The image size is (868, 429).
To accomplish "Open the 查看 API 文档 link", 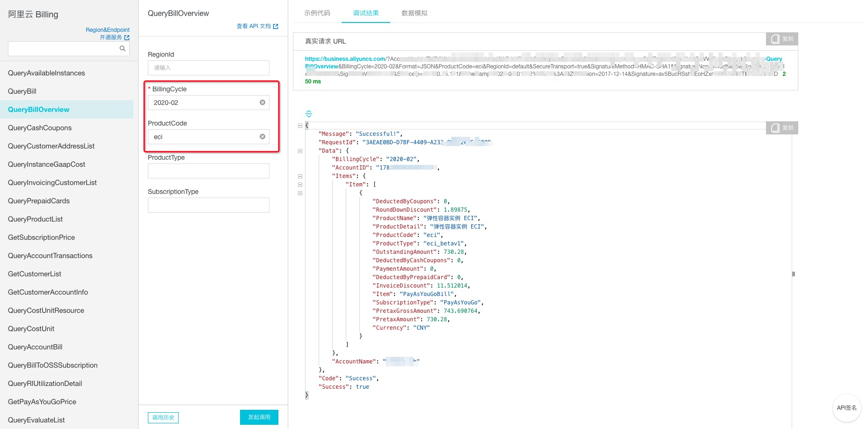I will 257,26.
